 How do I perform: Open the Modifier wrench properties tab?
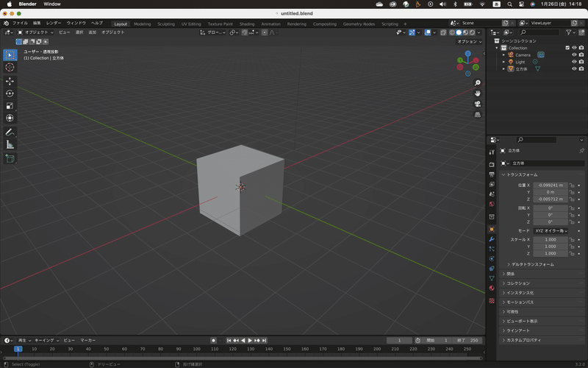[x=492, y=239]
